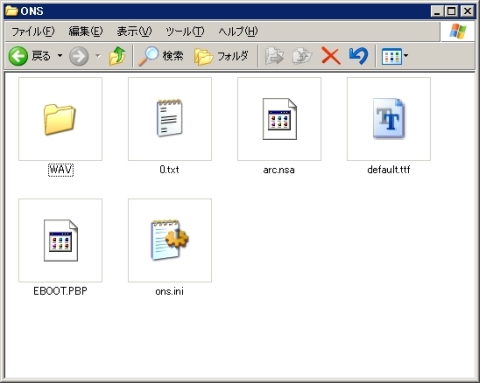Close the ONS window

pos(467,11)
